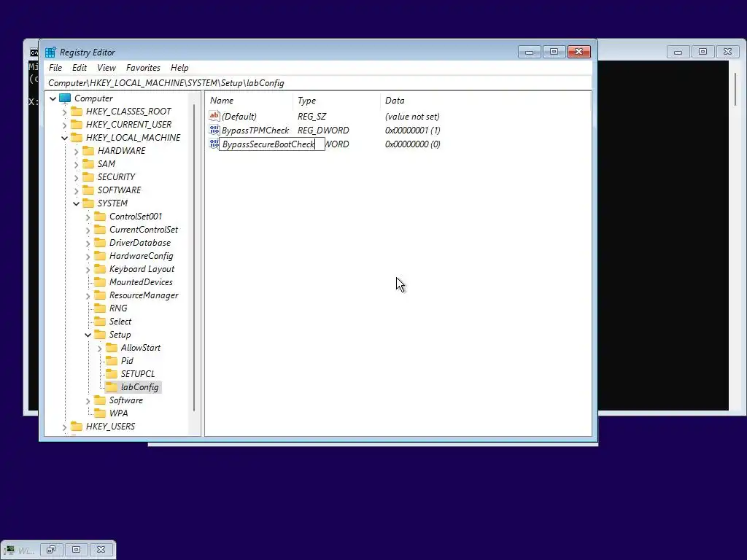Click the HKEY_CLASSES_ROOT folder icon
This screenshot has height=560, width=747.
(77, 112)
